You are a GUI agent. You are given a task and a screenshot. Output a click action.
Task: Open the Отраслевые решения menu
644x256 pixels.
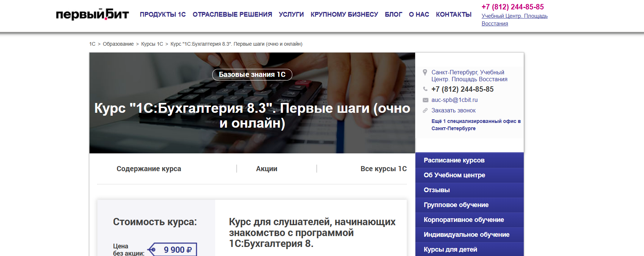click(232, 15)
